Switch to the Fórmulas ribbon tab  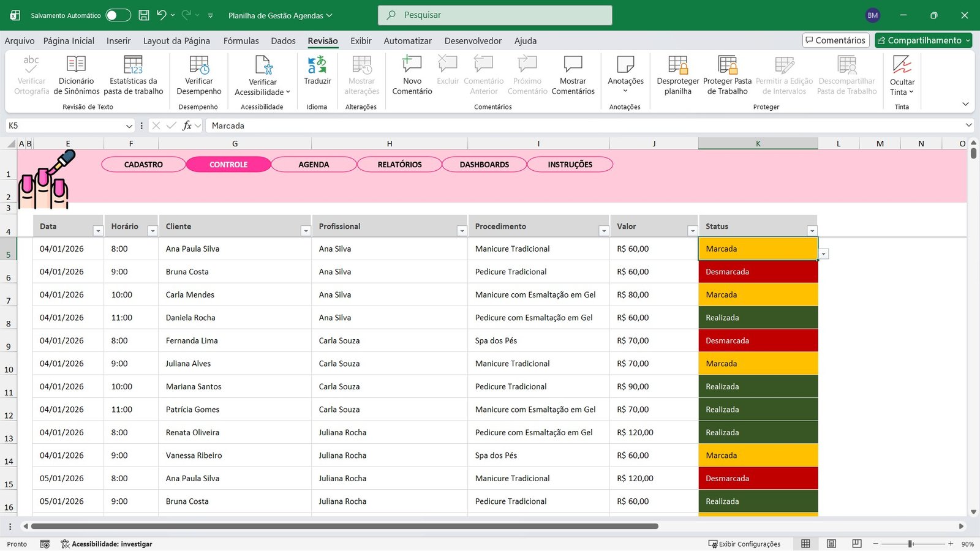coord(241,40)
